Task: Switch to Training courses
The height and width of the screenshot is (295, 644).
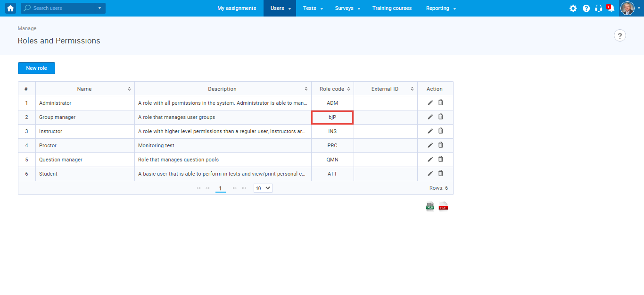Action: (x=392, y=8)
